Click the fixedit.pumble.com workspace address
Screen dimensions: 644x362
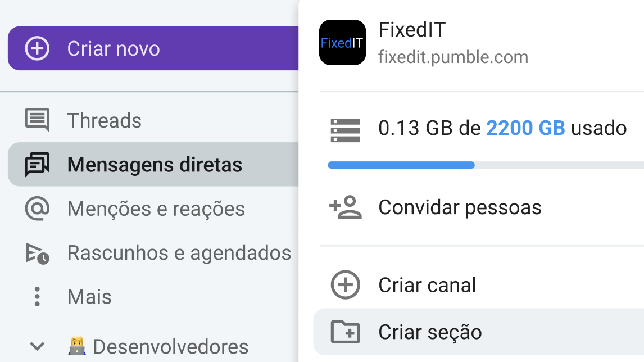[x=453, y=57]
